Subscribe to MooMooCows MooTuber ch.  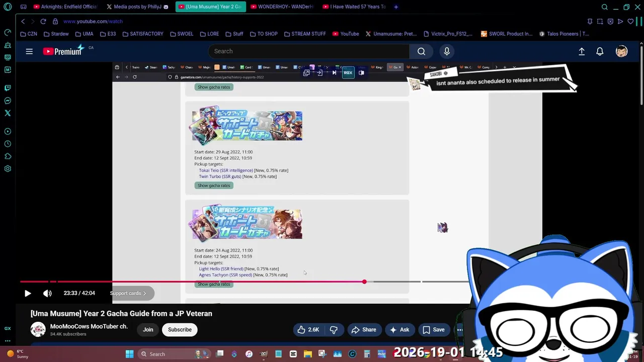(x=180, y=330)
